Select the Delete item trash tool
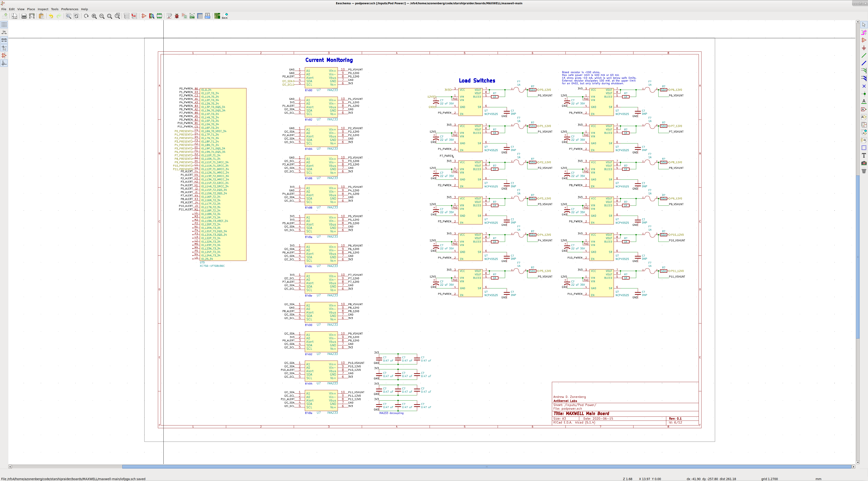868x481 pixels. click(x=864, y=171)
